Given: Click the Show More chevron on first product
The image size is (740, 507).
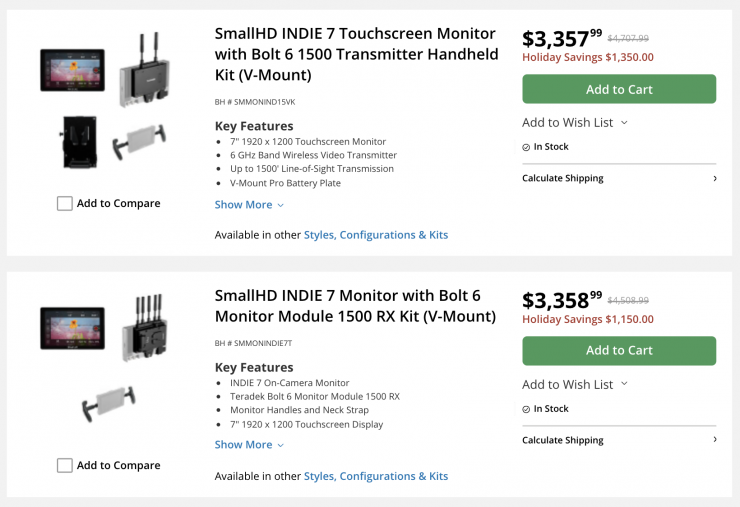Looking at the screenshot, I should pos(281,205).
